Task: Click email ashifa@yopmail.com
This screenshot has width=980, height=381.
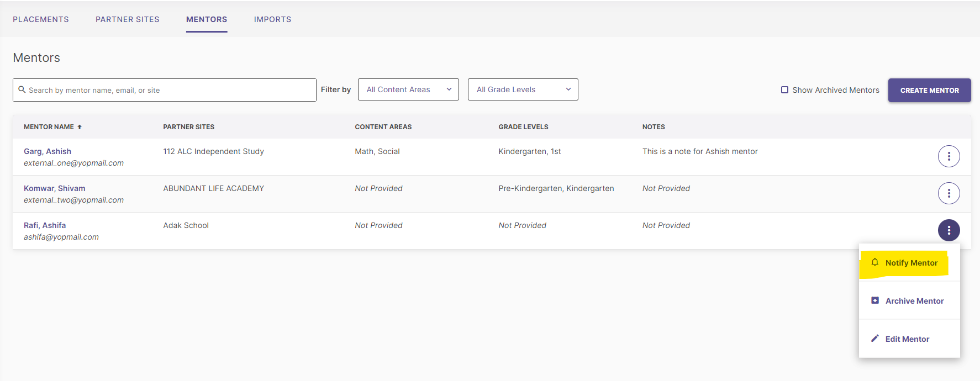Action: tap(61, 237)
